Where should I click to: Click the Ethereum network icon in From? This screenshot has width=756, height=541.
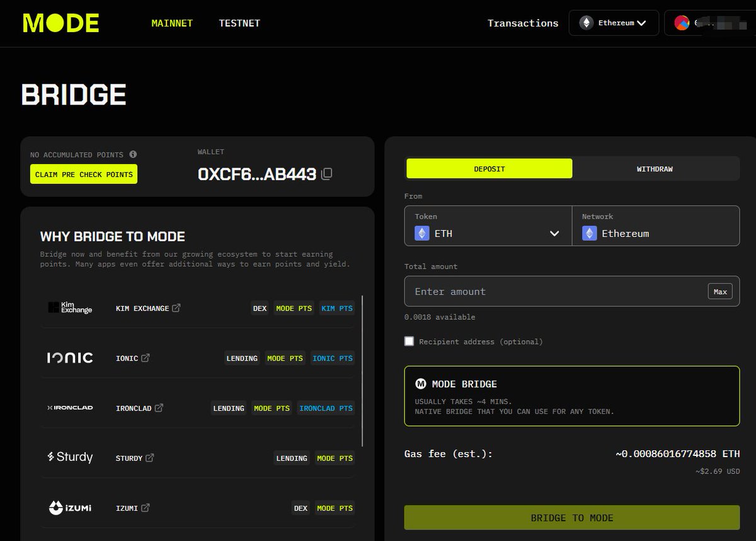pyautogui.click(x=589, y=233)
